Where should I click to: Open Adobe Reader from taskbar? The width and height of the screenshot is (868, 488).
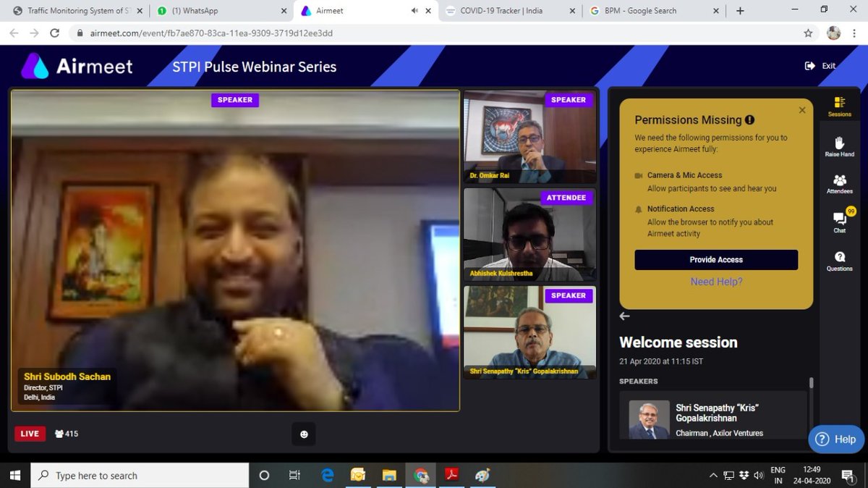click(452, 475)
